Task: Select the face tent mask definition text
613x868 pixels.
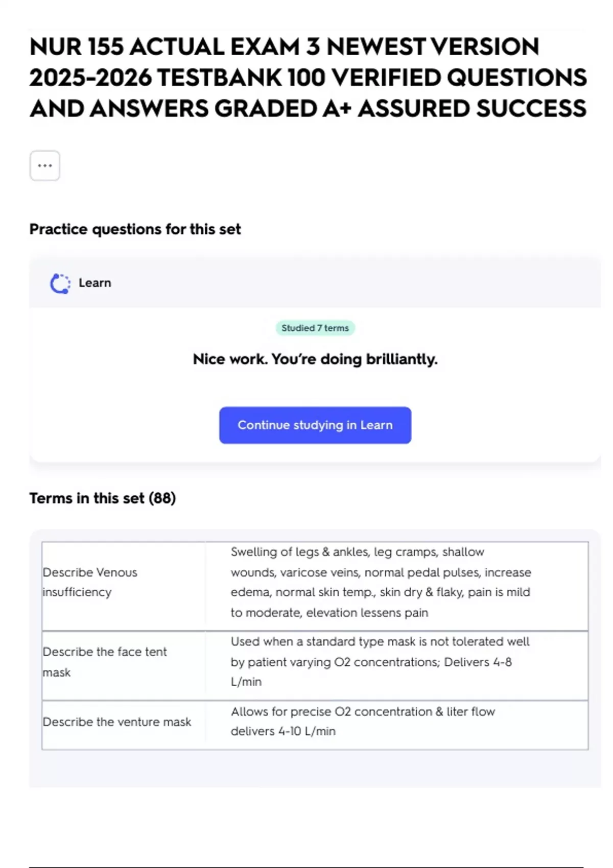Action: tap(380, 662)
